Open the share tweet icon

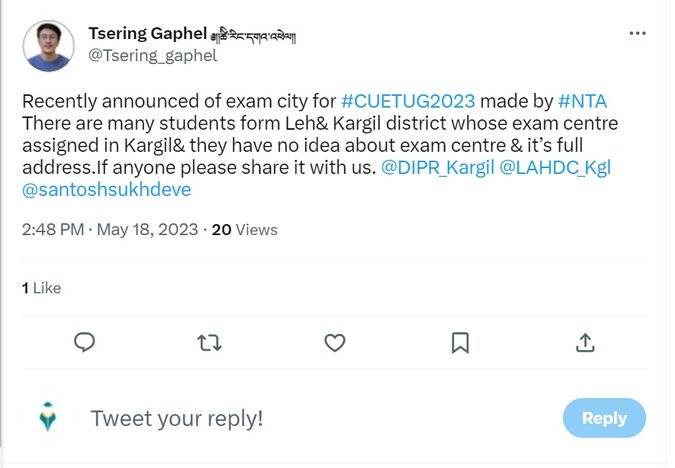tap(585, 343)
